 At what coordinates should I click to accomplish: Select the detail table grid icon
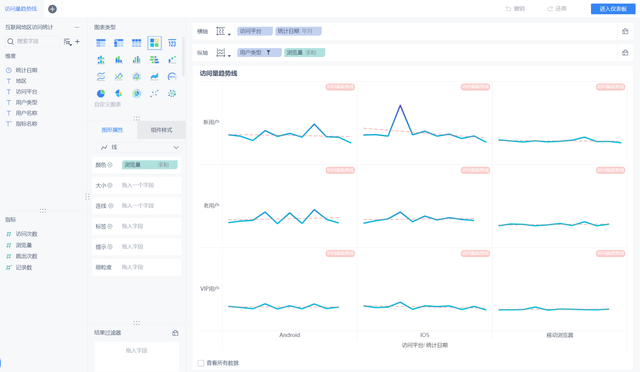tap(136, 43)
